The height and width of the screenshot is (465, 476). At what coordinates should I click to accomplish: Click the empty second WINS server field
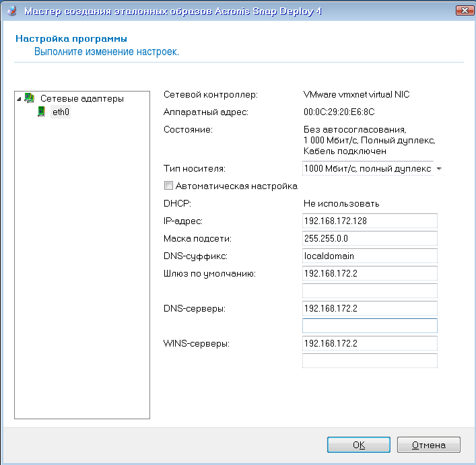(x=370, y=361)
